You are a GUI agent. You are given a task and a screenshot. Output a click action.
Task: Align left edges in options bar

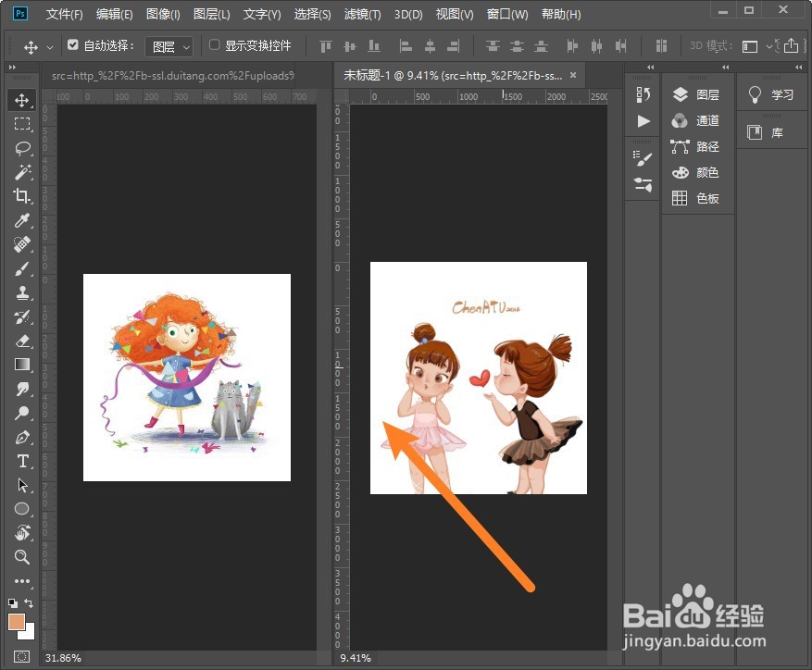click(x=406, y=46)
